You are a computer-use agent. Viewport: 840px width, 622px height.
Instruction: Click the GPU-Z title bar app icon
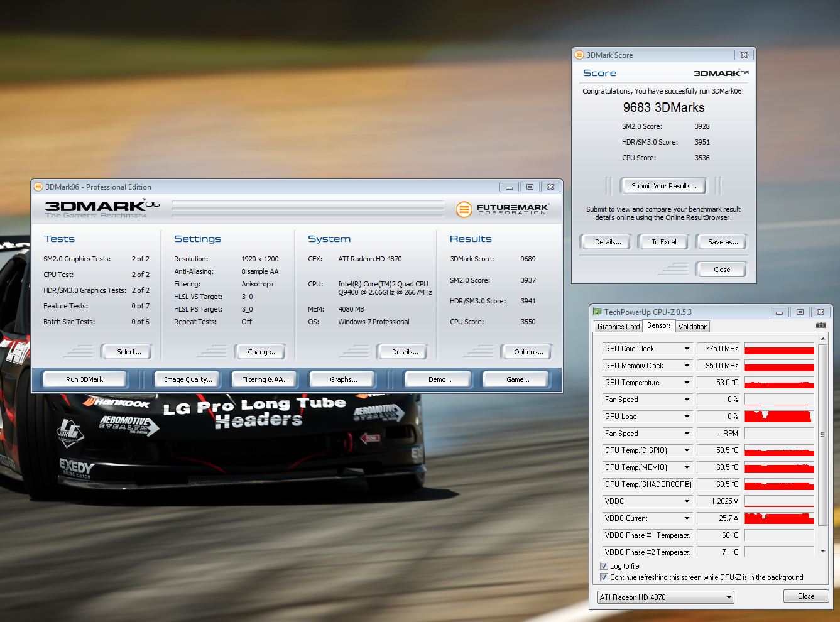coord(597,312)
